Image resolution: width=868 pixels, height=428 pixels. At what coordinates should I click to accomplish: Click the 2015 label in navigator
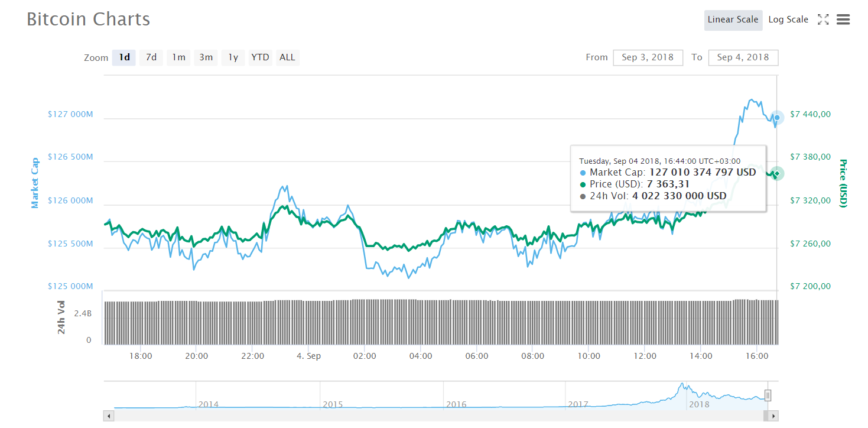333,405
